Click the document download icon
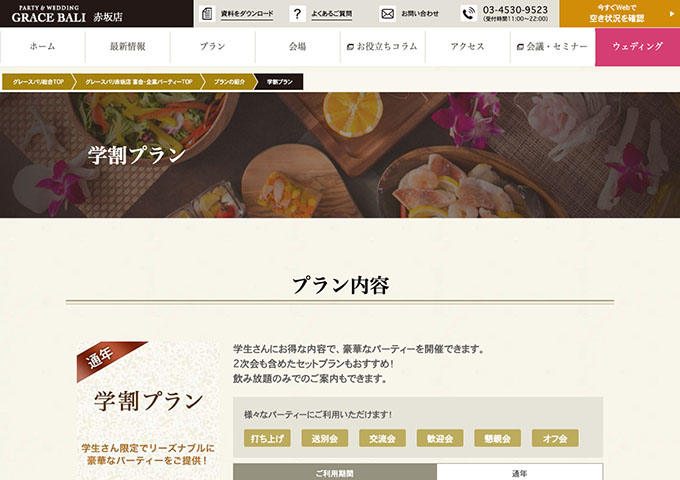 pyautogui.click(x=207, y=14)
